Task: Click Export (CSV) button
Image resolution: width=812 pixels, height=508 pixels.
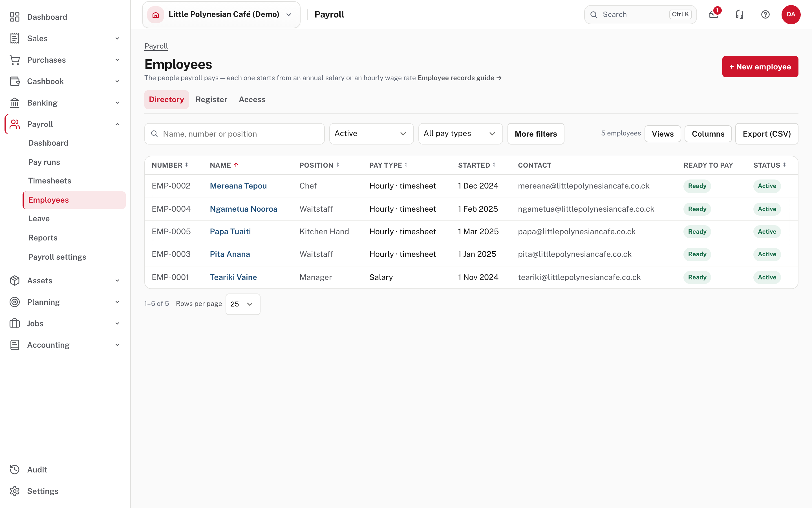Action: coord(766,134)
